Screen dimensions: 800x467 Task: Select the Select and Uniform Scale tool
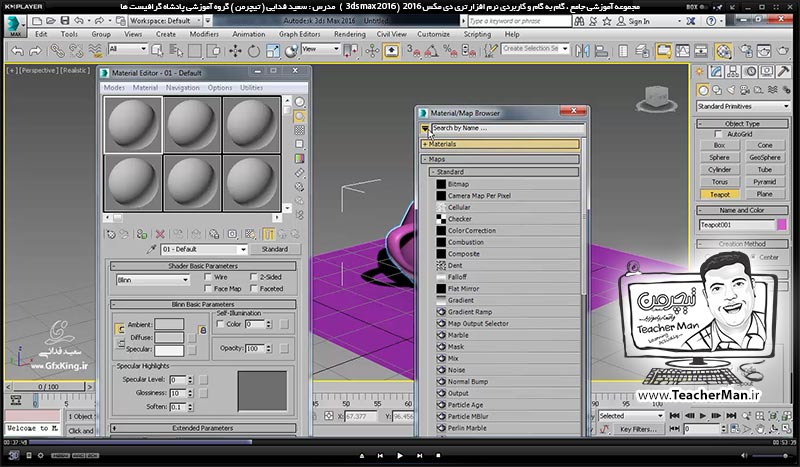pos(273,51)
